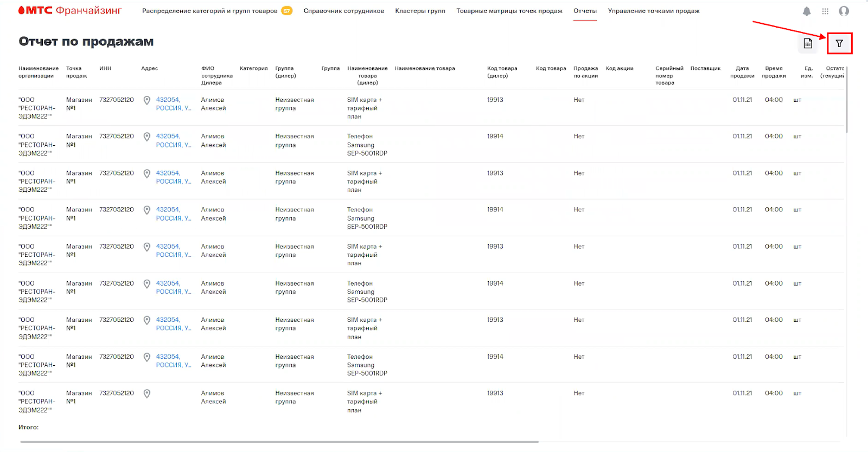The height and width of the screenshot is (452, 868).
Task: Click the ИНН column header
Action: pyautogui.click(x=105, y=68)
